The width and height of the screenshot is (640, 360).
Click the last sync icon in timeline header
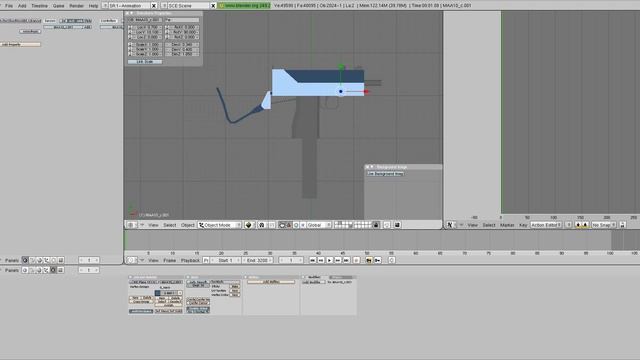(391, 260)
